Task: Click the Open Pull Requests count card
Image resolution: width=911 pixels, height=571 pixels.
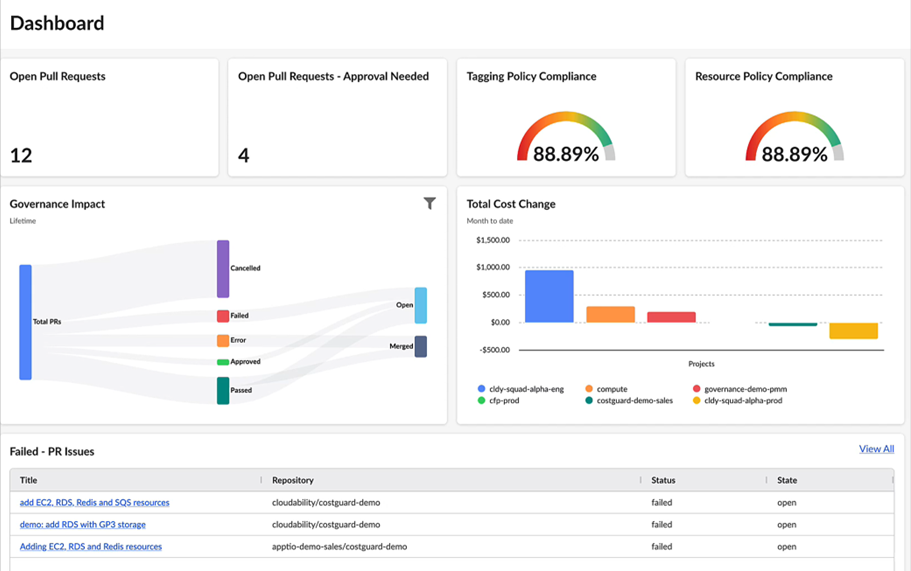Action: 110,117
